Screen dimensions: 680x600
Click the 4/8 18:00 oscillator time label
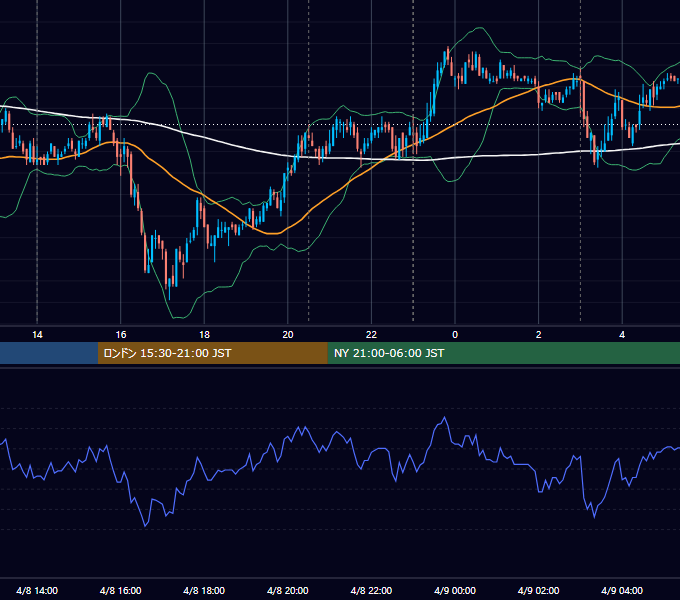(x=204, y=590)
